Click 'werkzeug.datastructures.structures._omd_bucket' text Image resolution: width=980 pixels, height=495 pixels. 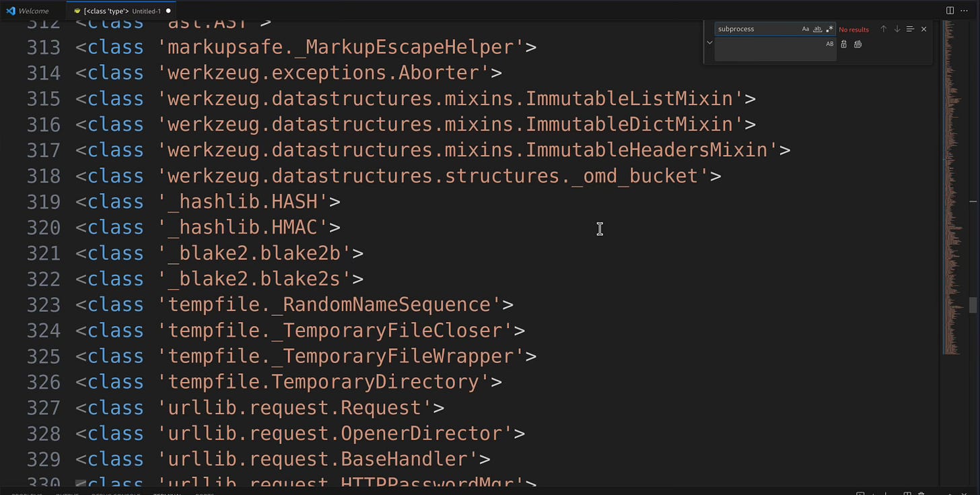433,176
